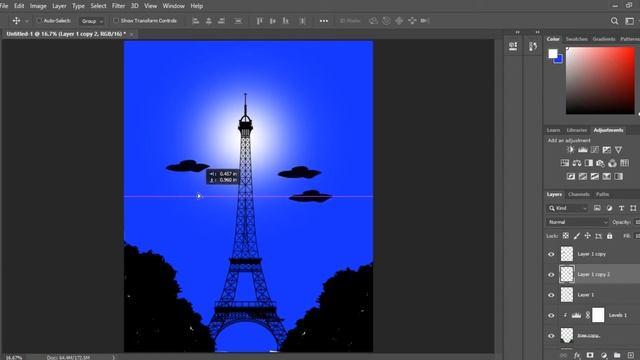Click the zoom percentage field in status bar
640x360 pixels.
click(x=14, y=358)
